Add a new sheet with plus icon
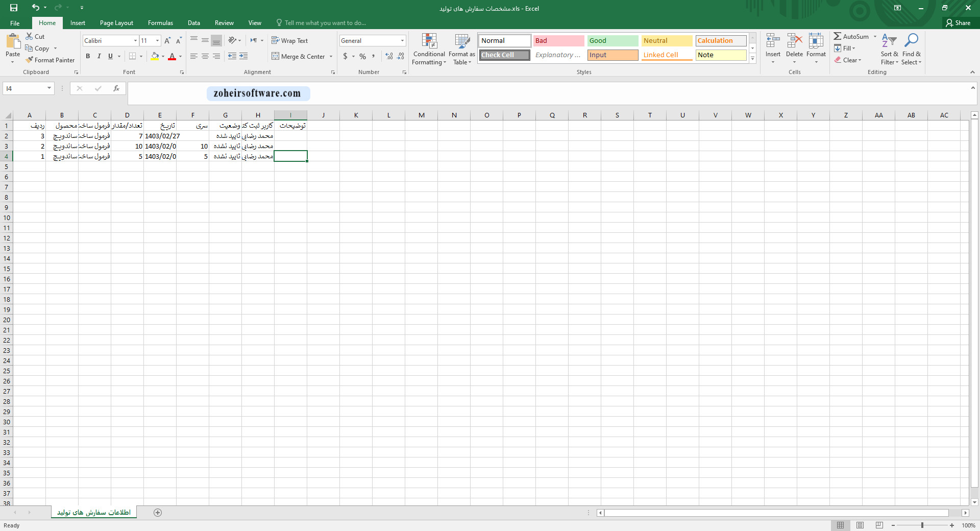 [158, 513]
